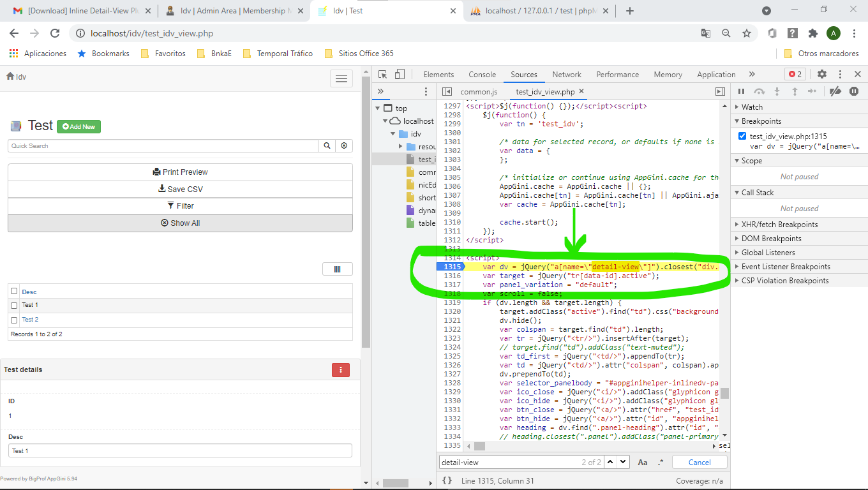Viewport: 868px width, 490px height.
Task: Go to next search match arrow
Action: click(x=623, y=463)
